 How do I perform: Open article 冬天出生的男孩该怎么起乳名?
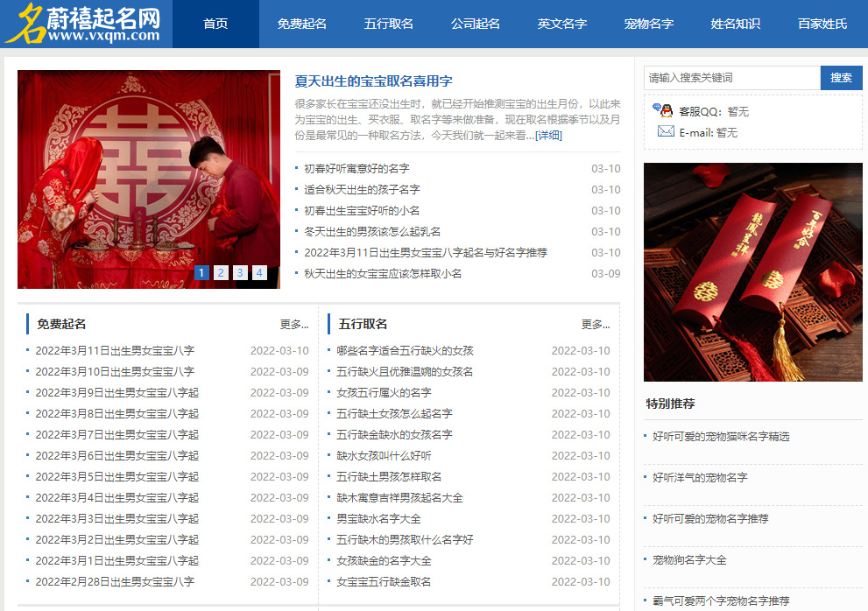(x=372, y=232)
